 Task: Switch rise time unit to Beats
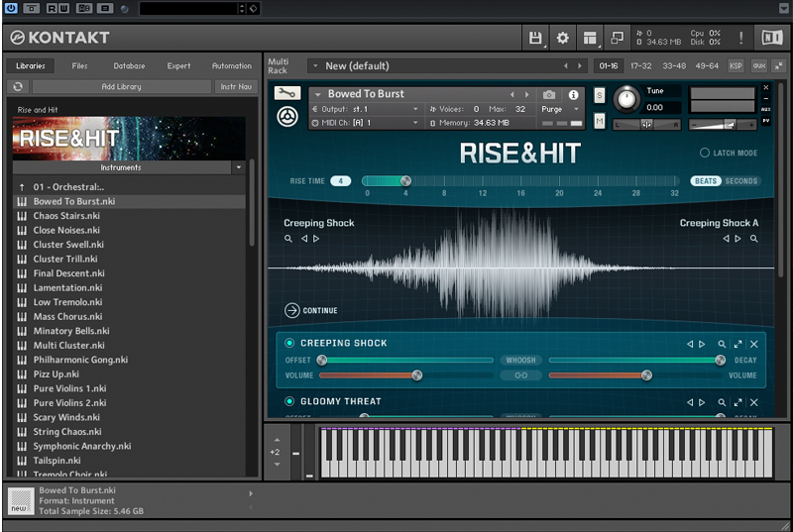pyautogui.click(x=706, y=181)
